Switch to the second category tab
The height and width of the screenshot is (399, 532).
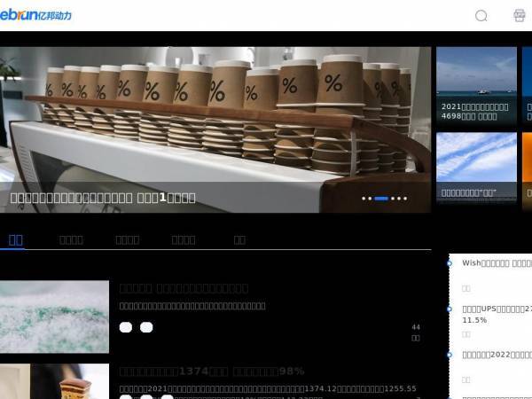pyautogui.click(x=71, y=240)
